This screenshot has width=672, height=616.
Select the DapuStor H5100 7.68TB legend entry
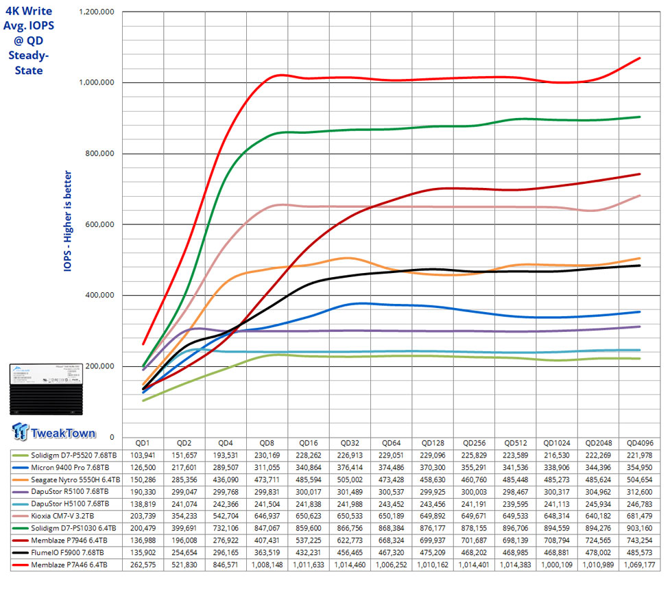[x=67, y=504]
